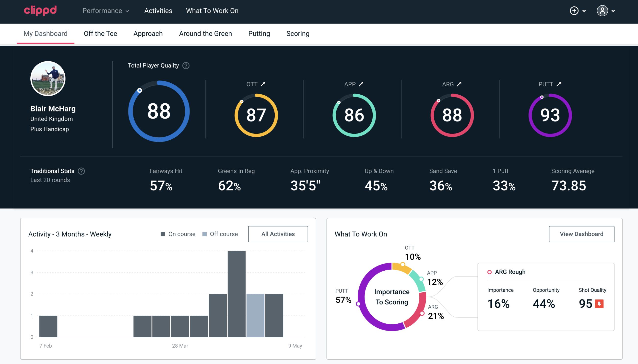
Task: Switch to the Scoring tab
Action: coord(297,33)
